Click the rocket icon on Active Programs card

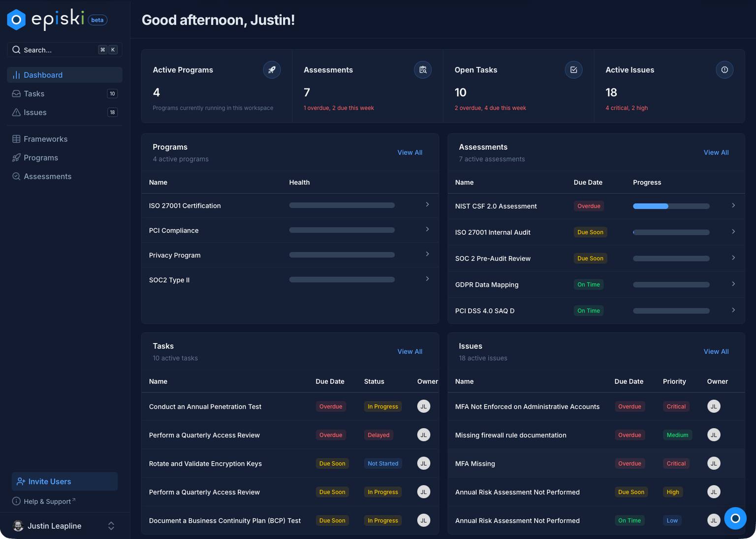click(x=272, y=69)
